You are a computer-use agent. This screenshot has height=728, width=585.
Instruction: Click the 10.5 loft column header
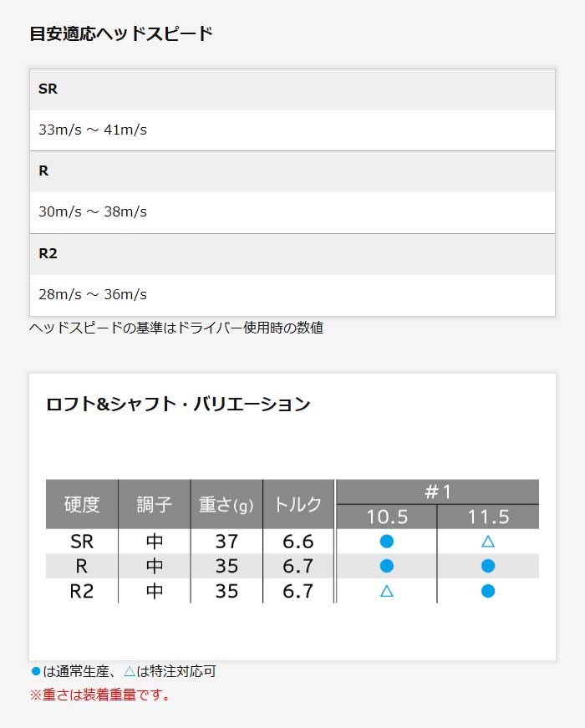click(x=386, y=517)
